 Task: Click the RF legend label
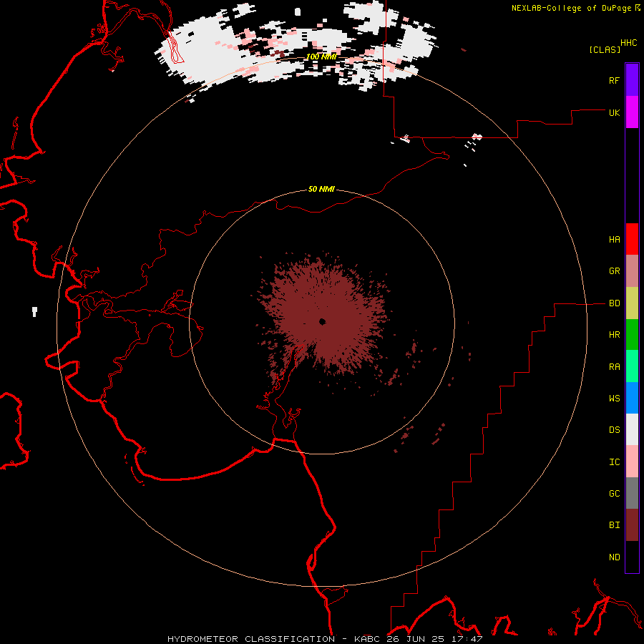point(614,80)
